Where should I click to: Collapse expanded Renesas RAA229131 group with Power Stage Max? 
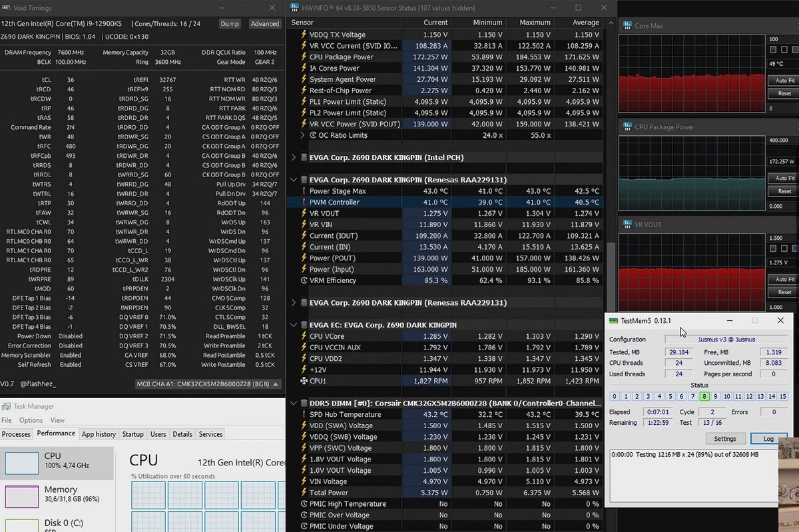pos(294,180)
